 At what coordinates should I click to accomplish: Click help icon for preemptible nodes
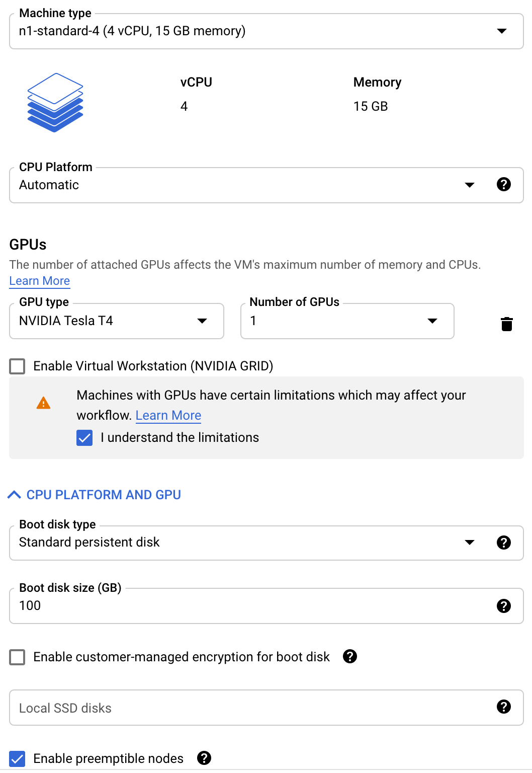(204, 758)
